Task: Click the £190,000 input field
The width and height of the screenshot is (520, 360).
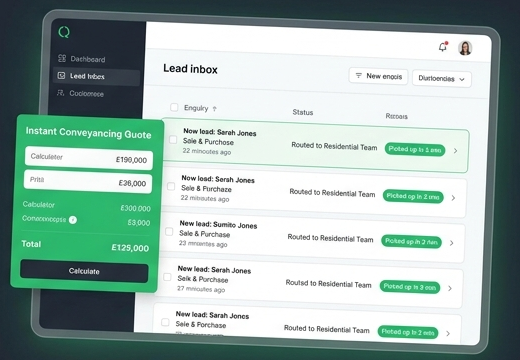Action: tap(89, 158)
